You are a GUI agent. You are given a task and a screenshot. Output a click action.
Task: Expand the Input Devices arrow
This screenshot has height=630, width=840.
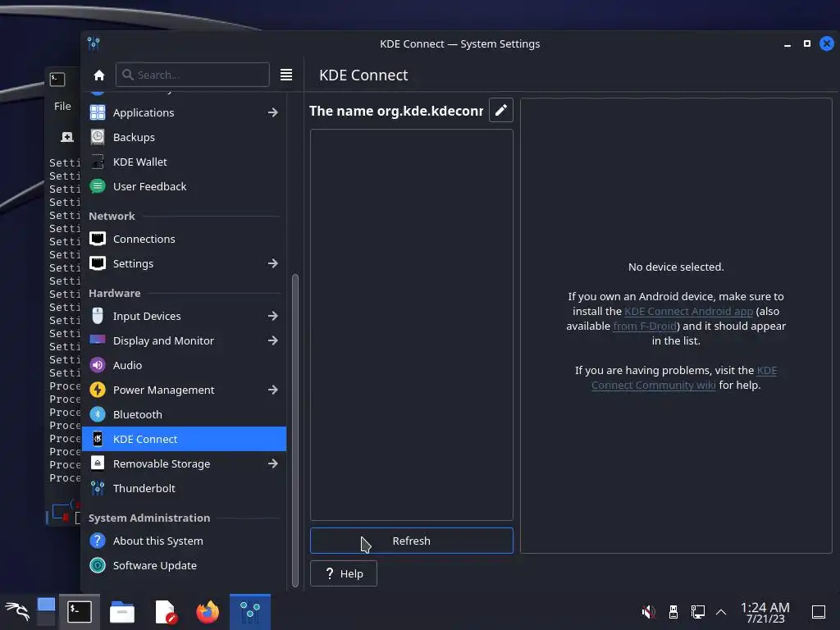[272, 316]
